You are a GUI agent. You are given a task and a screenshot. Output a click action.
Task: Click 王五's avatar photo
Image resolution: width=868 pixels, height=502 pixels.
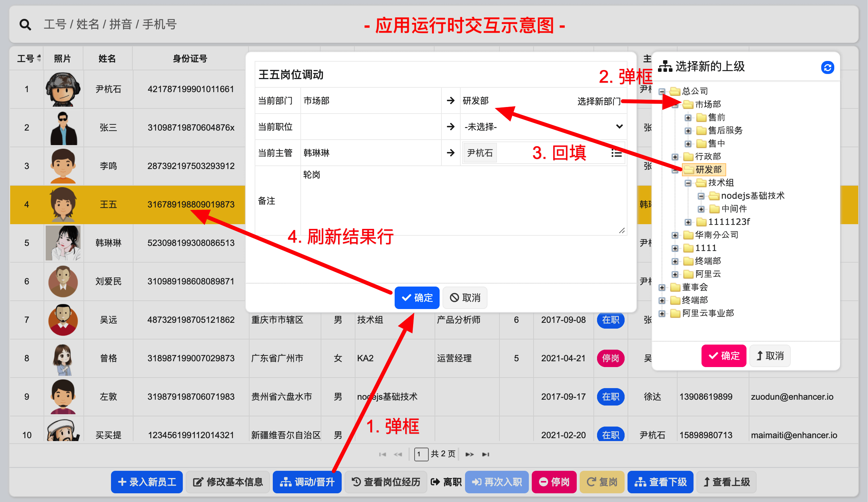coord(63,205)
